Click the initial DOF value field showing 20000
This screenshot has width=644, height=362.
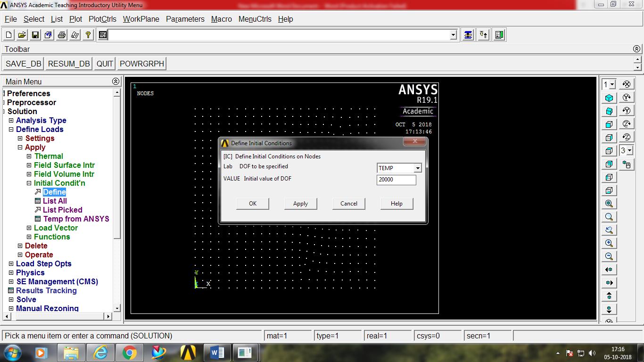tap(396, 180)
